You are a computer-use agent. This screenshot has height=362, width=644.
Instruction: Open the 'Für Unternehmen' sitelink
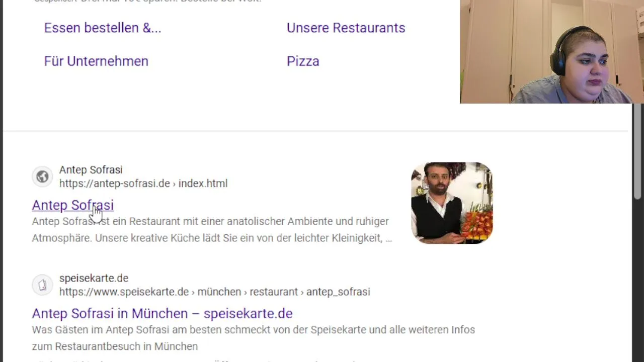96,61
